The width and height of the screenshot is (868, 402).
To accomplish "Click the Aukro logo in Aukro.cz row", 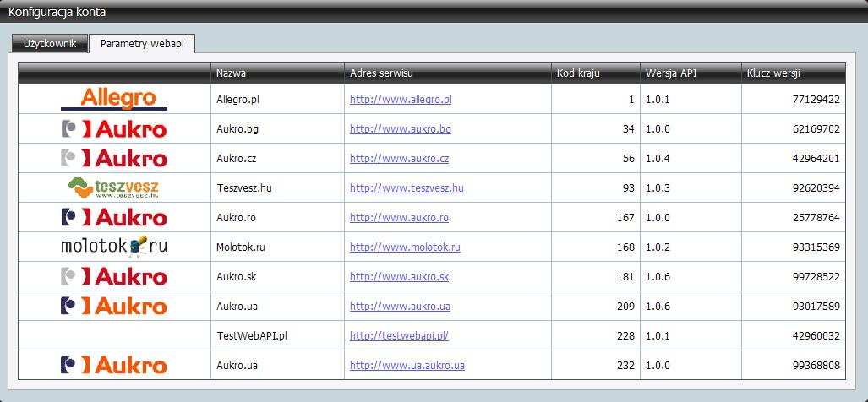I will [x=114, y=159].
